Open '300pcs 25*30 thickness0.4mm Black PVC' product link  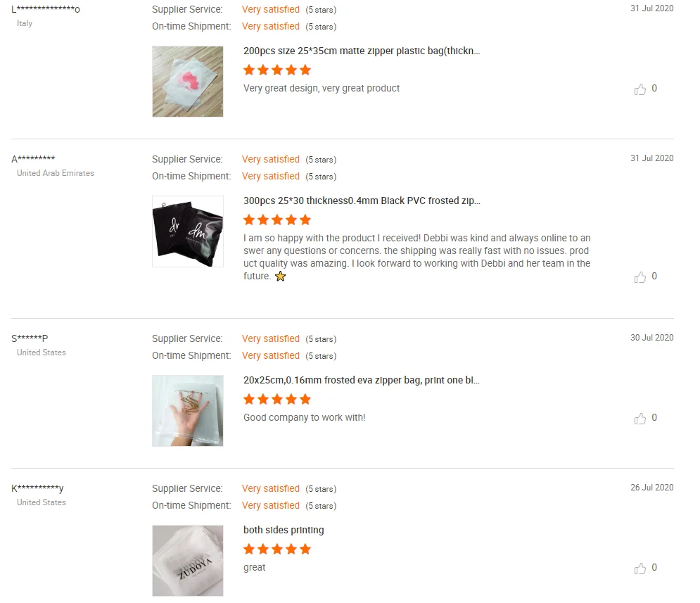[x=362, y=201]
